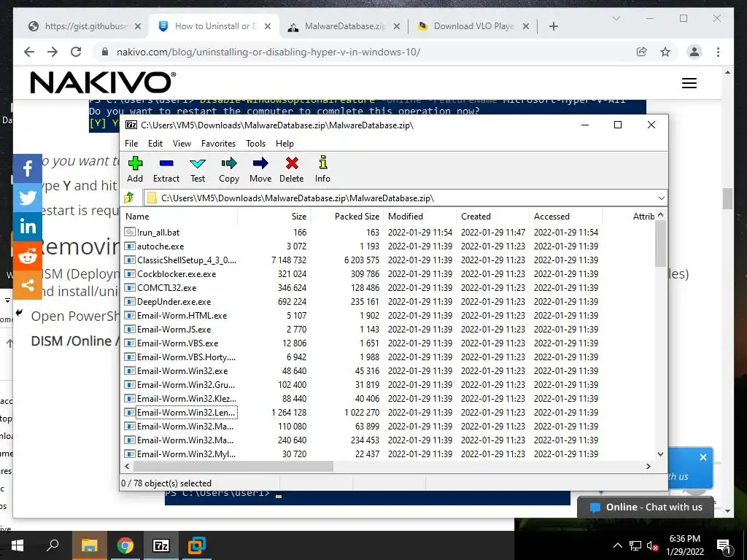Switch to the Download VLO Player tab

(x=473, y=26)
